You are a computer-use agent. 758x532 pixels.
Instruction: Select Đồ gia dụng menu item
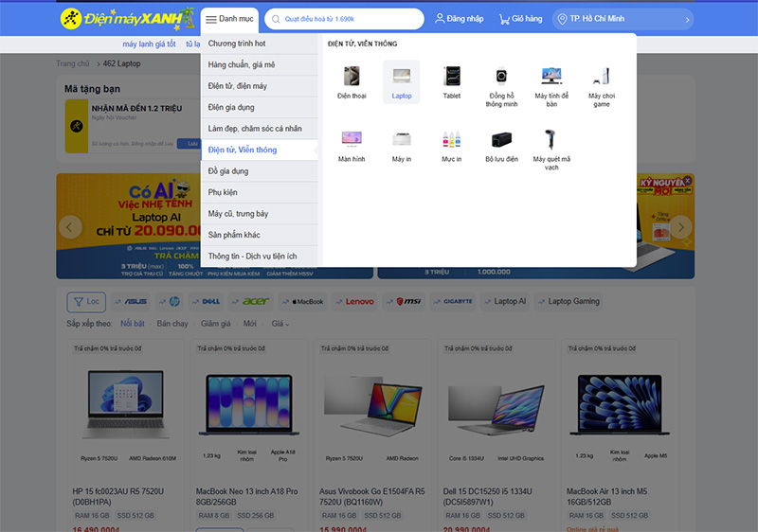[x=260, y=171]
